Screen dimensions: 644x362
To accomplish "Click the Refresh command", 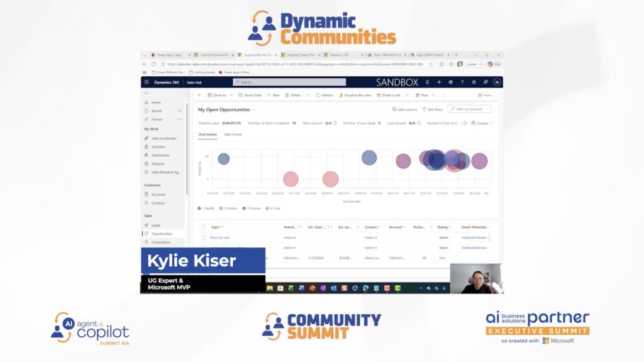I will pyautogui.click(x=324, y=95).
